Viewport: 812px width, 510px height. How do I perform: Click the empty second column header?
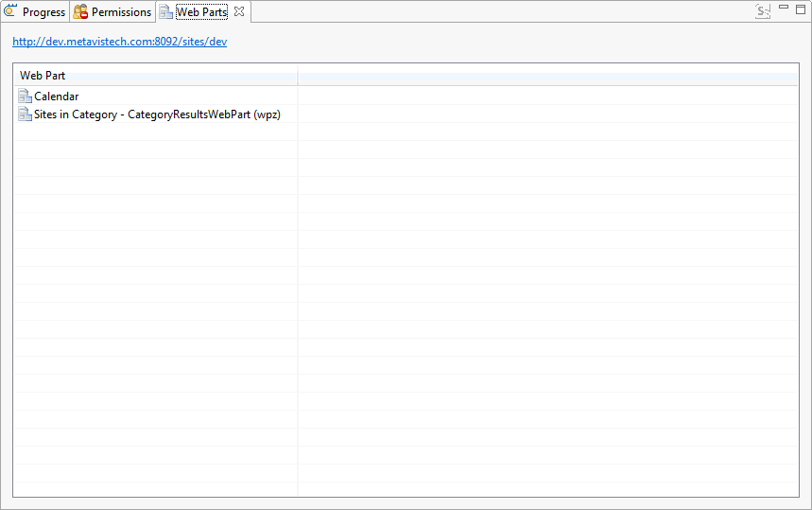pos(548,76)
